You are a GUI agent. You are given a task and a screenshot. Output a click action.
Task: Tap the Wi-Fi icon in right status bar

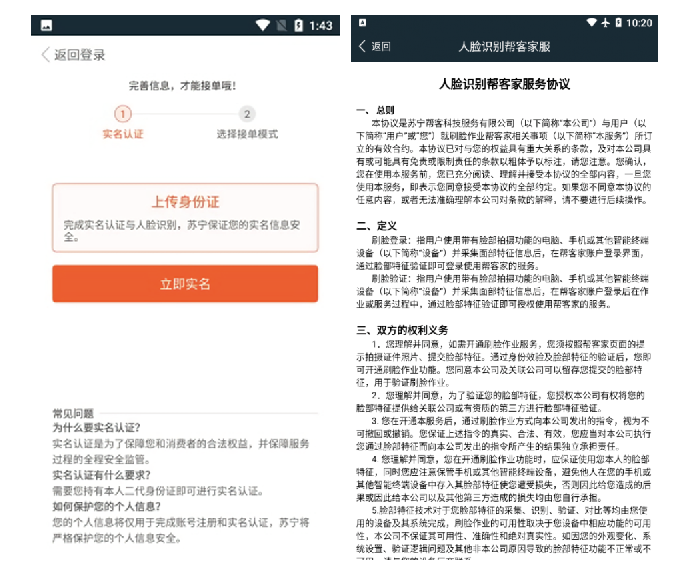[591, 22]
